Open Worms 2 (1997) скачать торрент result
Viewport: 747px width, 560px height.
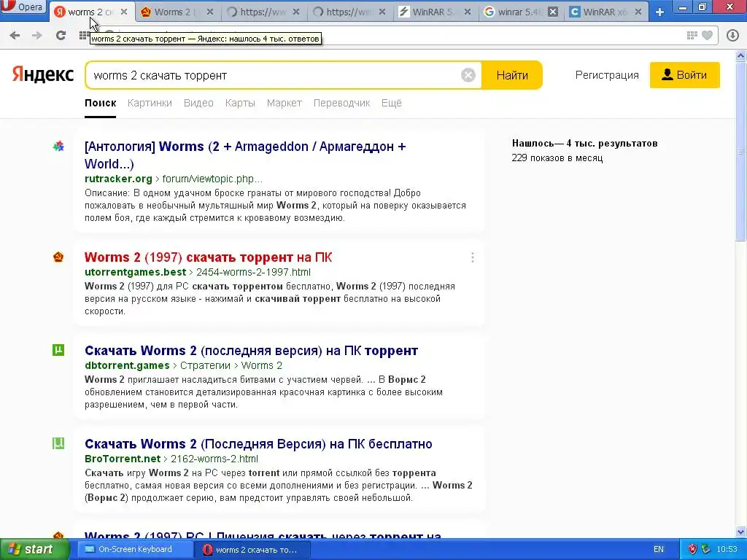click(x=208, y=257)
